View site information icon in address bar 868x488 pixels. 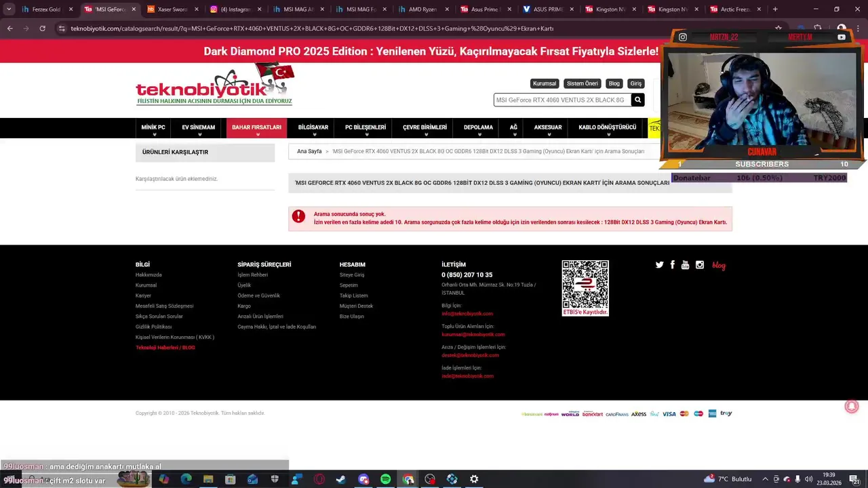pos(62,28)
